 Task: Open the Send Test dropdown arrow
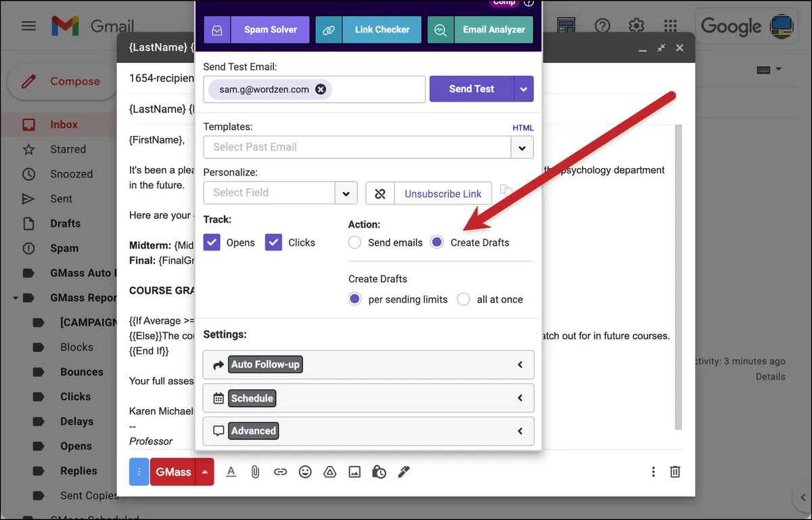(524, 89)
